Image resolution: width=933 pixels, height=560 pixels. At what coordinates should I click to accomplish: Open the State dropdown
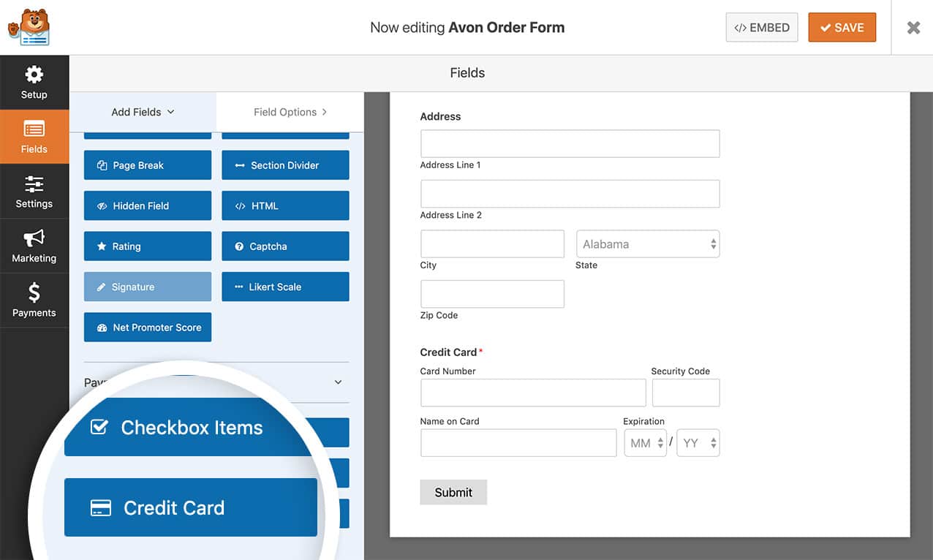(x=648, y=244)
